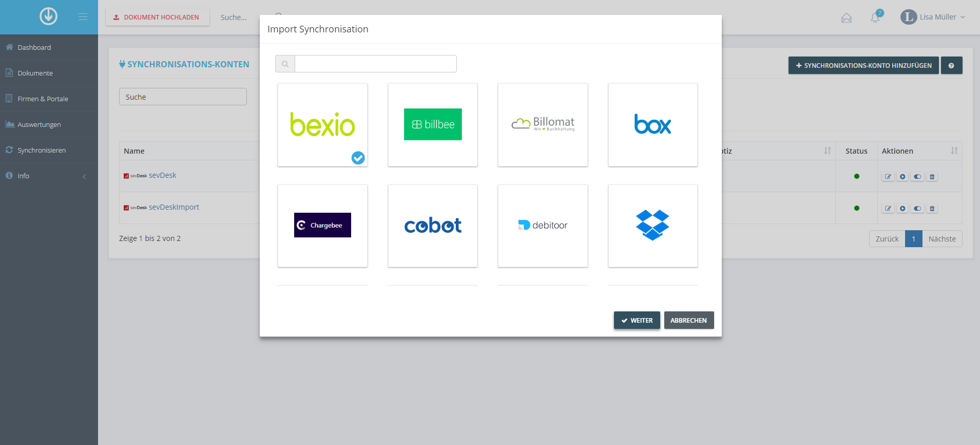
Task: Click the notification bell icon
Action: coord(875,17)
